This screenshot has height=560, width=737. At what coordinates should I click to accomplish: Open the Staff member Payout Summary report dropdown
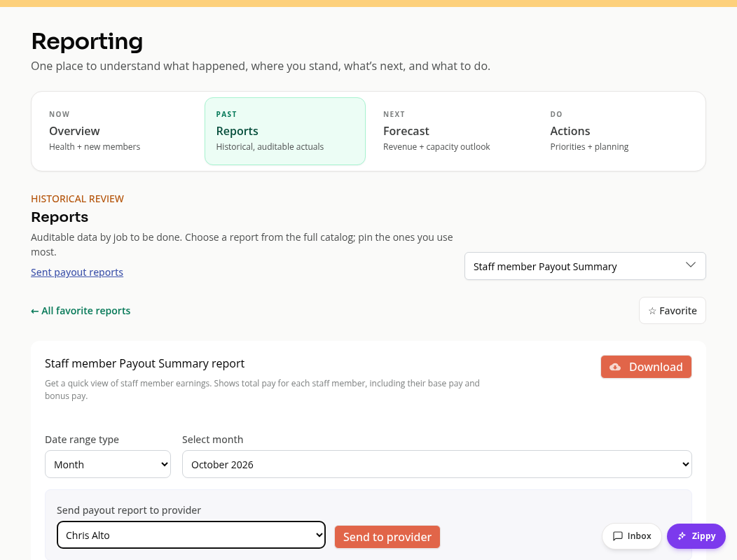(585, 267)
